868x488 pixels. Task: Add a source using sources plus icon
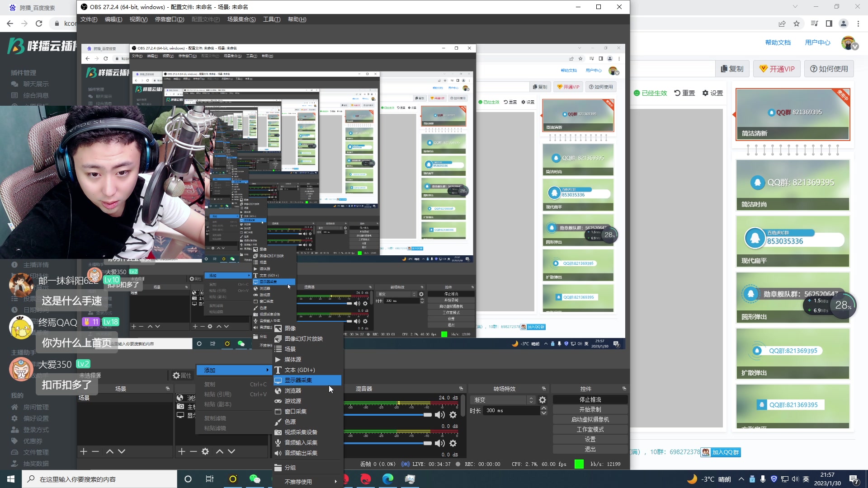[x=182, y=451]
